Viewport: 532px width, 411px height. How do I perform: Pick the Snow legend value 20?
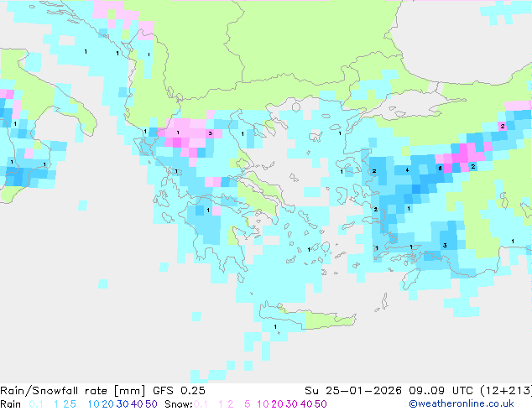(x=277, y=404)
